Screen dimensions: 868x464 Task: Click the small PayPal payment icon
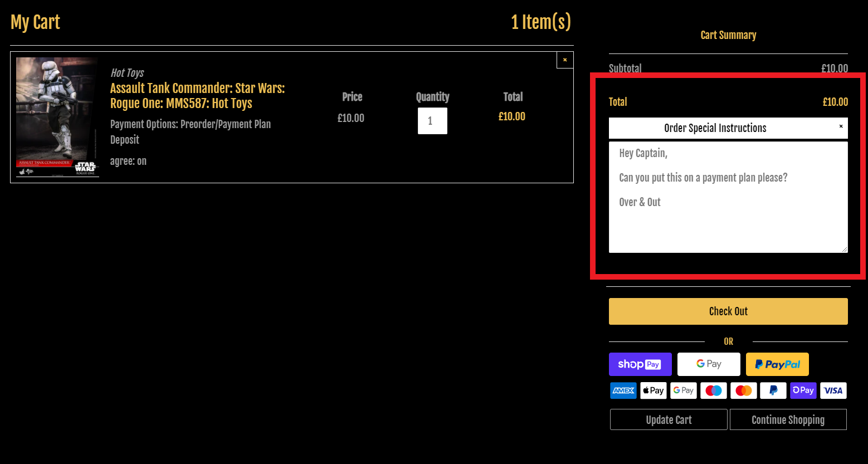tap(773, 390)
